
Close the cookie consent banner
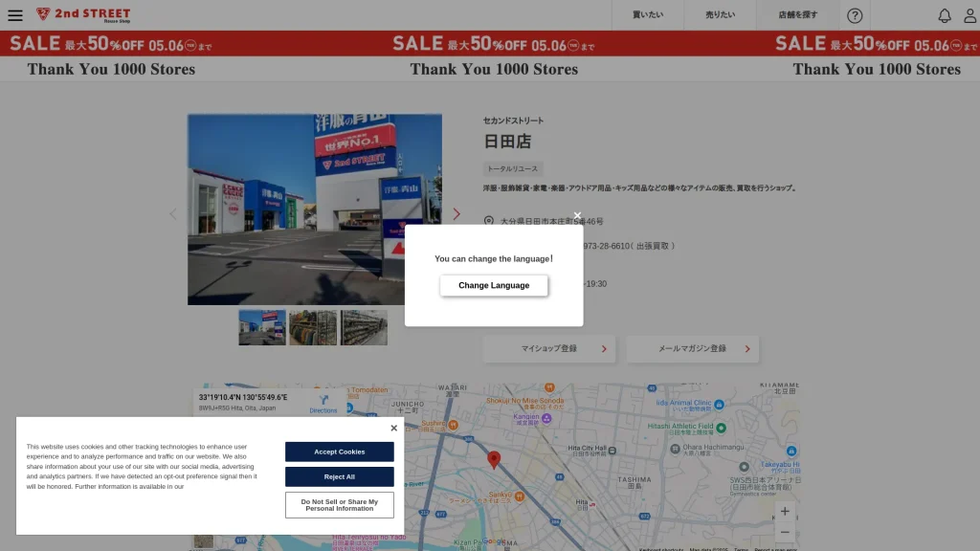[x=393, y=428]
